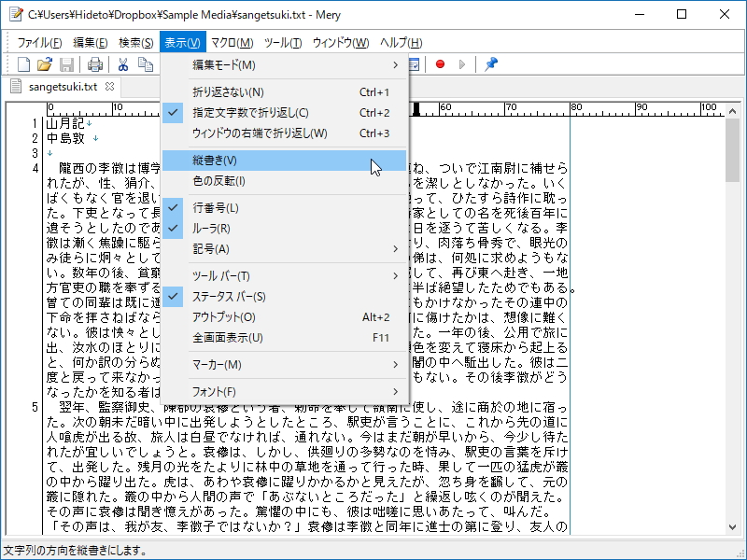Select ウィンドウの右端で折り返し(W) option

[x=285, y=133]
